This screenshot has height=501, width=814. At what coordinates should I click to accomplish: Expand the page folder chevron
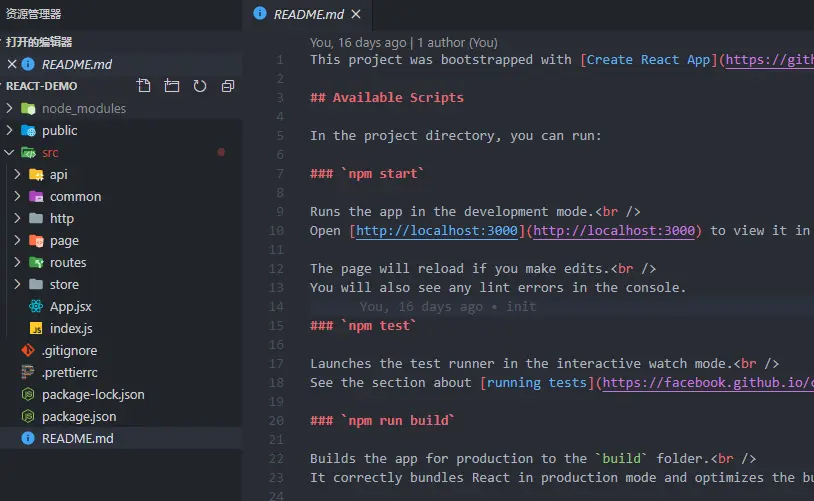pyautogui.click(x=17, y=240)
